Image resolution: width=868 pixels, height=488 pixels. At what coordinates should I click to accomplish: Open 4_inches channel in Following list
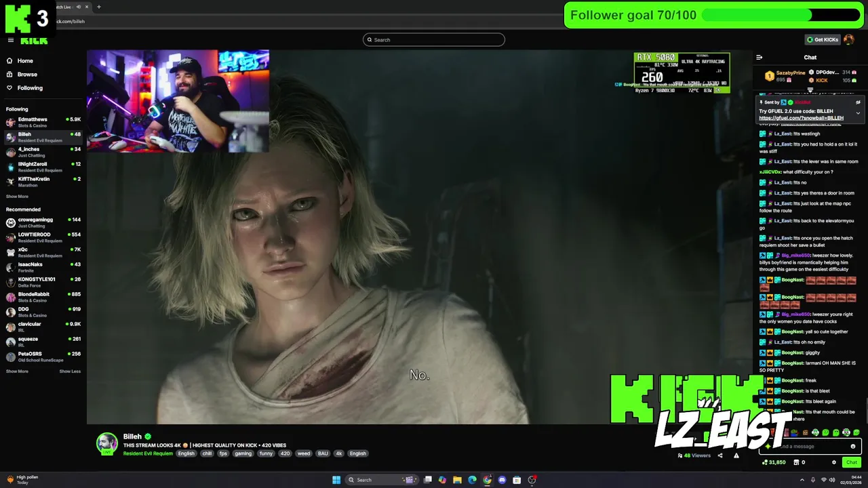(x=43, y=152)
